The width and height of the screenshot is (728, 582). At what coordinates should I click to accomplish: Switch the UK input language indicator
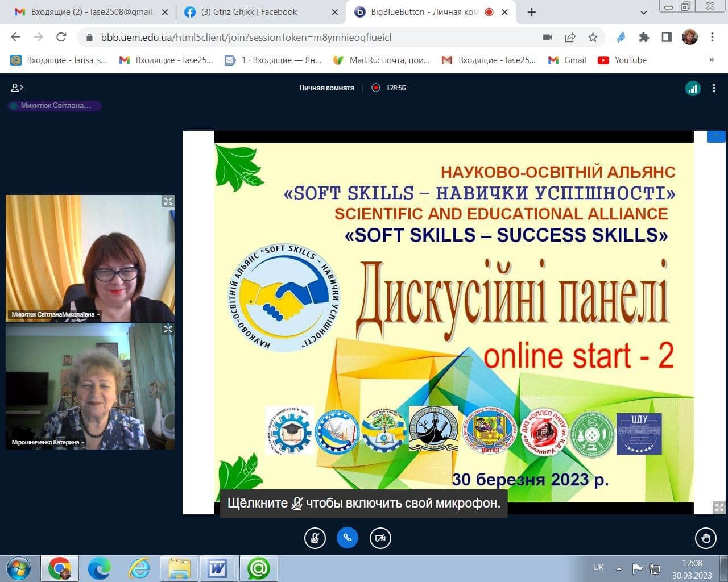598,567
